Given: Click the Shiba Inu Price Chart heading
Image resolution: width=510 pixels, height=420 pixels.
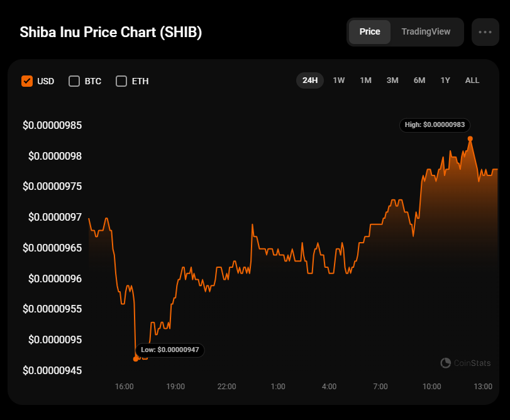Looking at the screenshot, I should point(111,33).
